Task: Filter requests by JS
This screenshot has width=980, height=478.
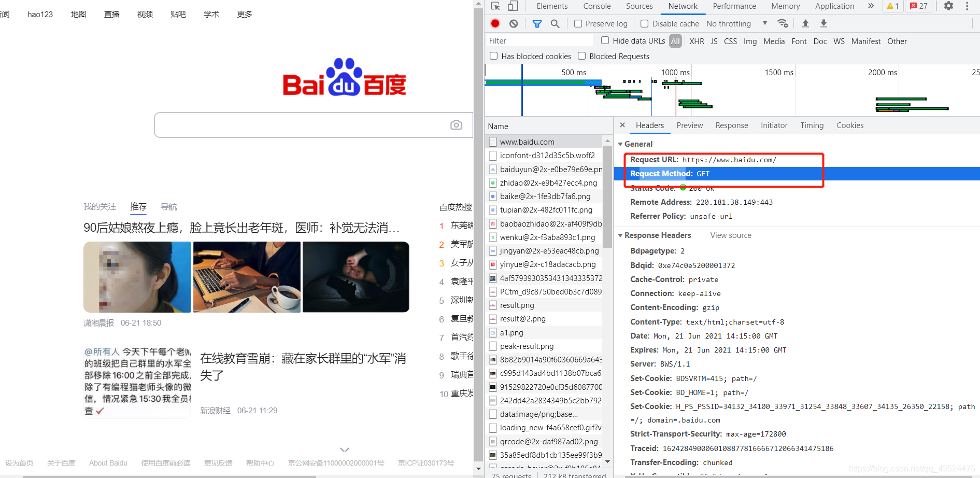Action: coord(714,41)
